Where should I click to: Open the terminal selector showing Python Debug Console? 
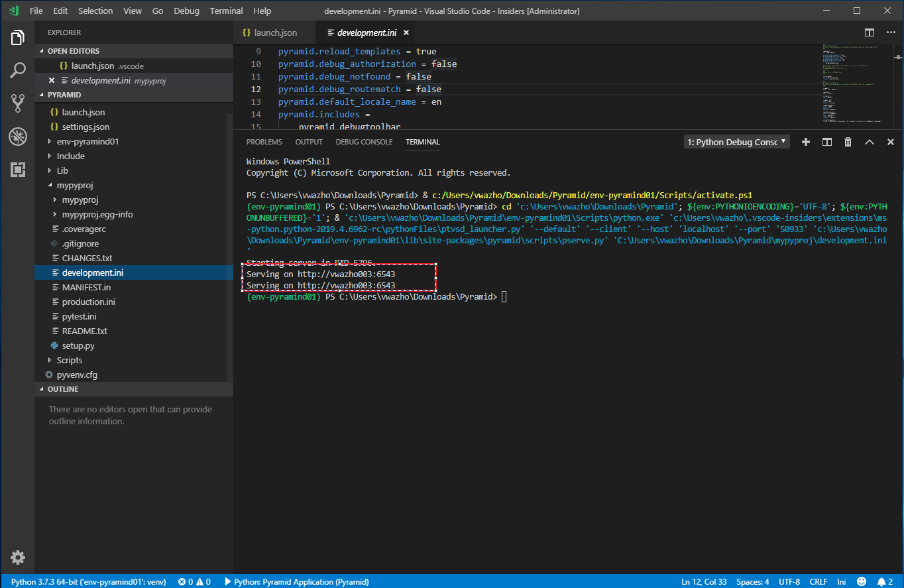click(736, 141)
